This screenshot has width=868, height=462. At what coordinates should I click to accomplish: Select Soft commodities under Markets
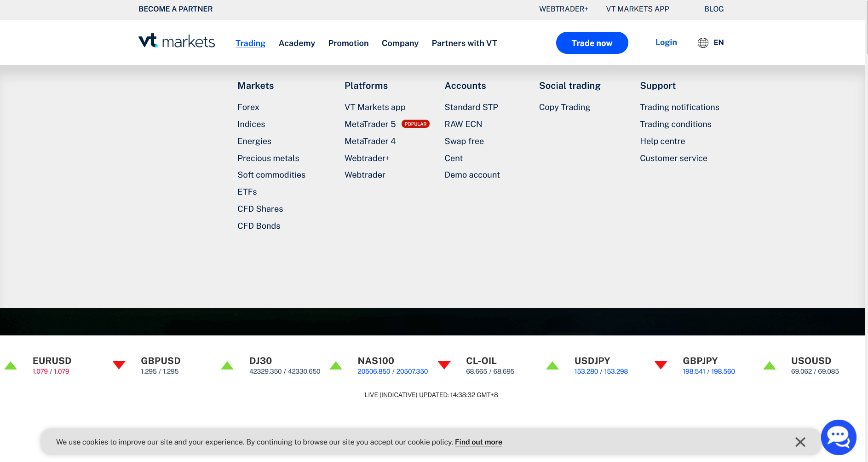(x=271, y=175)
